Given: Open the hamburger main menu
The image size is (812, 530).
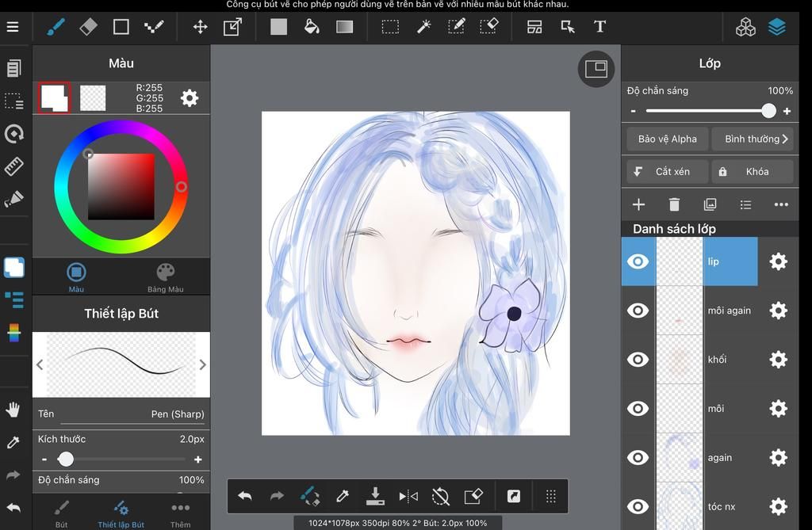Looking at the screenshot, I should coord(13,27).
